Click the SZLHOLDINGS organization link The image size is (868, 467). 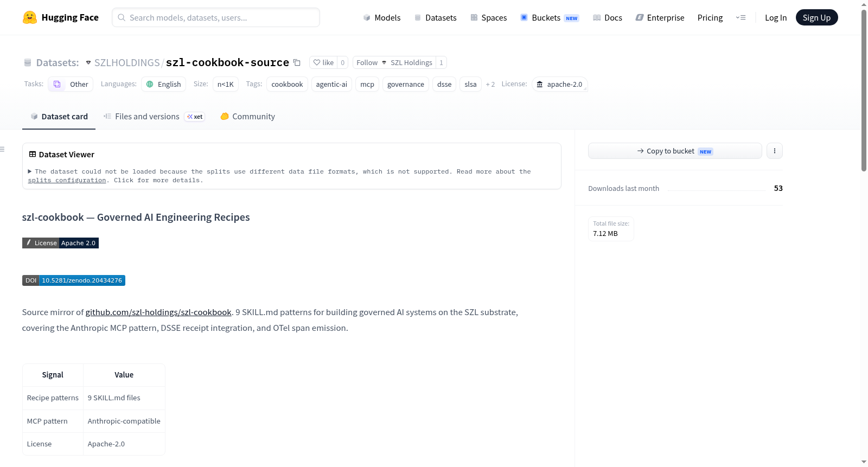(127, 62)
